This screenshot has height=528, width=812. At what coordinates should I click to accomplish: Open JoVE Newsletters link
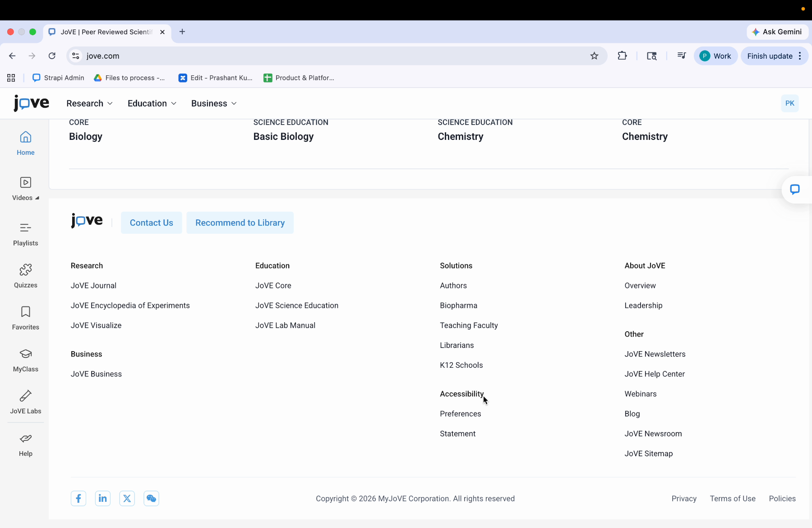pos(655,354)
